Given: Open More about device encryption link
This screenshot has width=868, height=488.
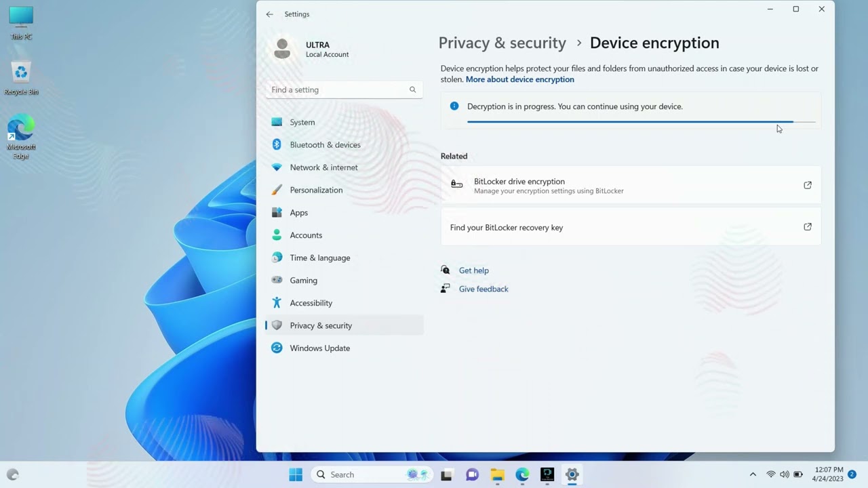Looking at the screenshot, I should [x=519, y=79].
